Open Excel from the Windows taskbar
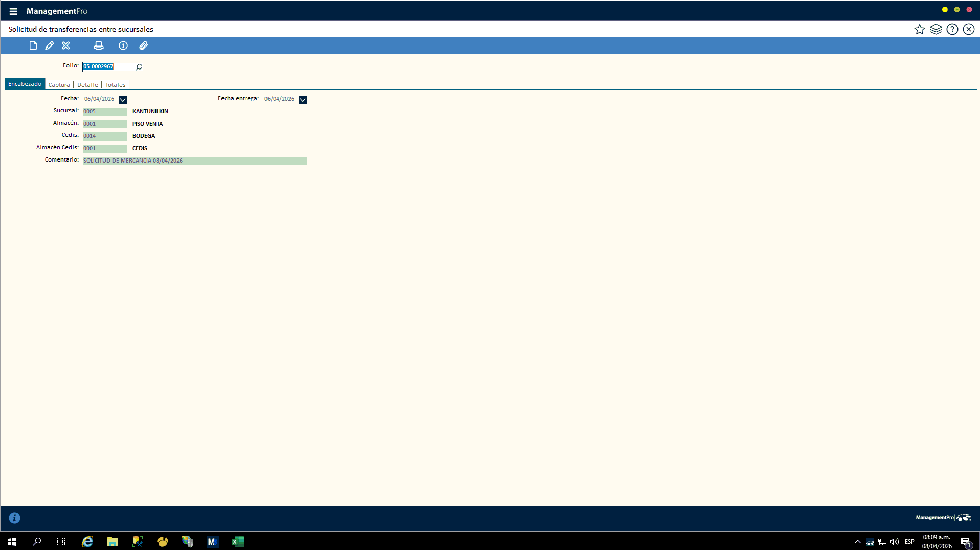Viewport: 980px width, 550px height. pos(238,541)
